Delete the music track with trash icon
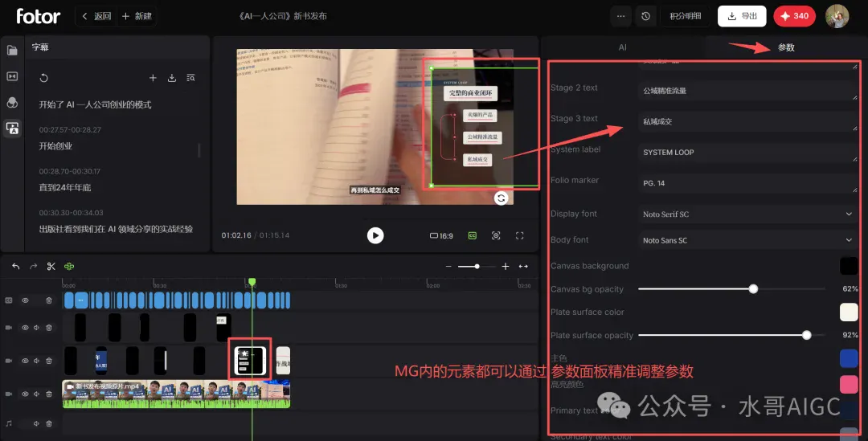 pos(49,423)
